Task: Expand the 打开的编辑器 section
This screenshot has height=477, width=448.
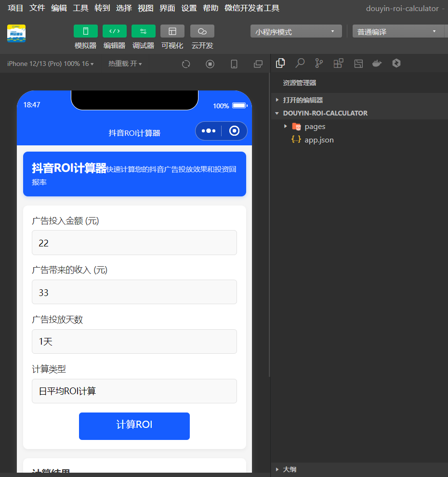Action: tap(359, 100)
